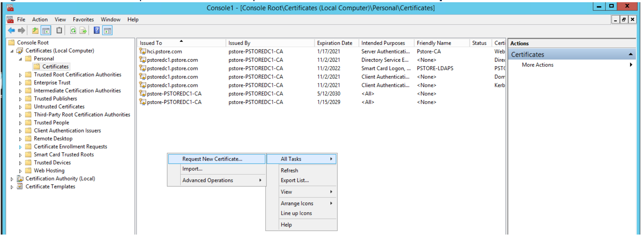The height and width of the screenshot is (239, 644).
Task: Collapse the Certificates section in Actions pane
Action: [x=630, y=55]
